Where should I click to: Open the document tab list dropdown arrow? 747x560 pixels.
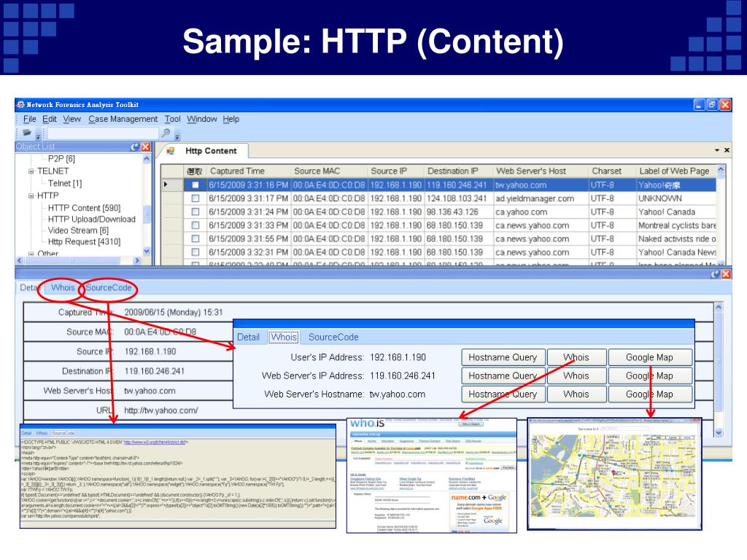tap(716, 150)
